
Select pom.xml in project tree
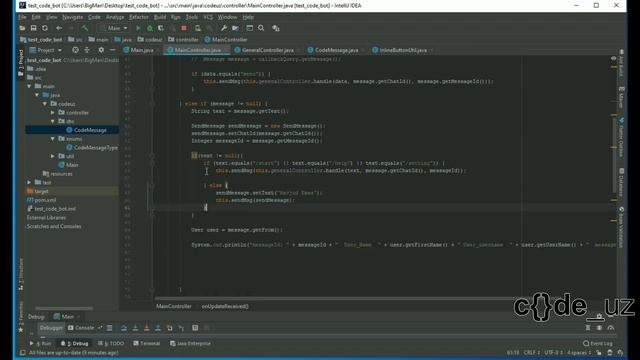[x=42, y=200]
